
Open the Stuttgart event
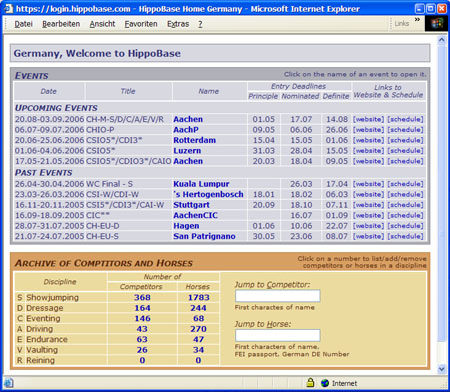[191, 205]
